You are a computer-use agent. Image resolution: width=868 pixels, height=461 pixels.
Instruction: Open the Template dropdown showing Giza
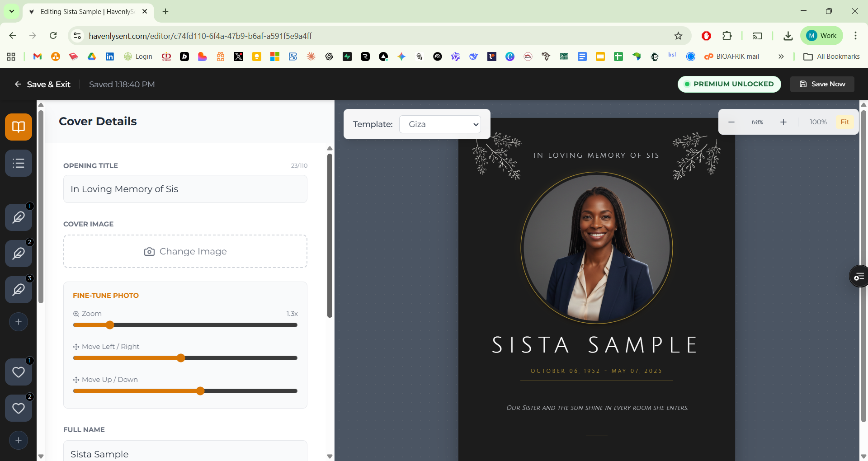pyautogui.click(x=440, y=124)
